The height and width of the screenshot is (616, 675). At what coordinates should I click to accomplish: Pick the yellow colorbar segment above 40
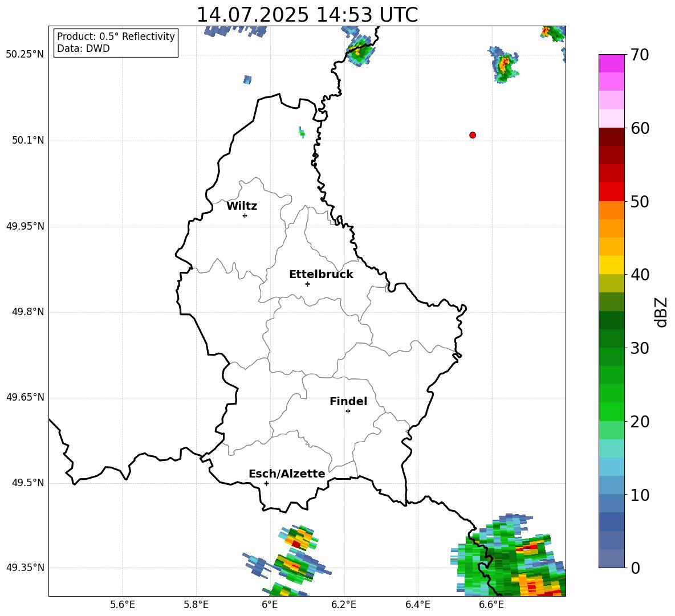(612, 265)
